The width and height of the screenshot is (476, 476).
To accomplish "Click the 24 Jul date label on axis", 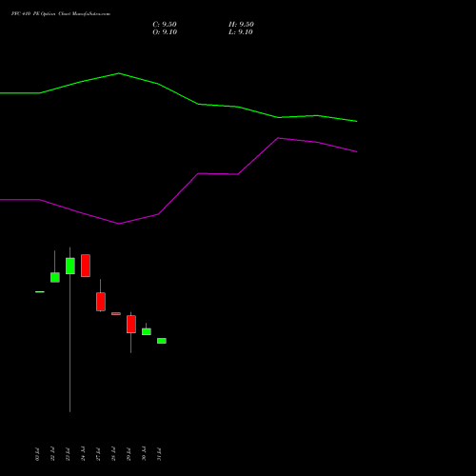I will point(83,454).
